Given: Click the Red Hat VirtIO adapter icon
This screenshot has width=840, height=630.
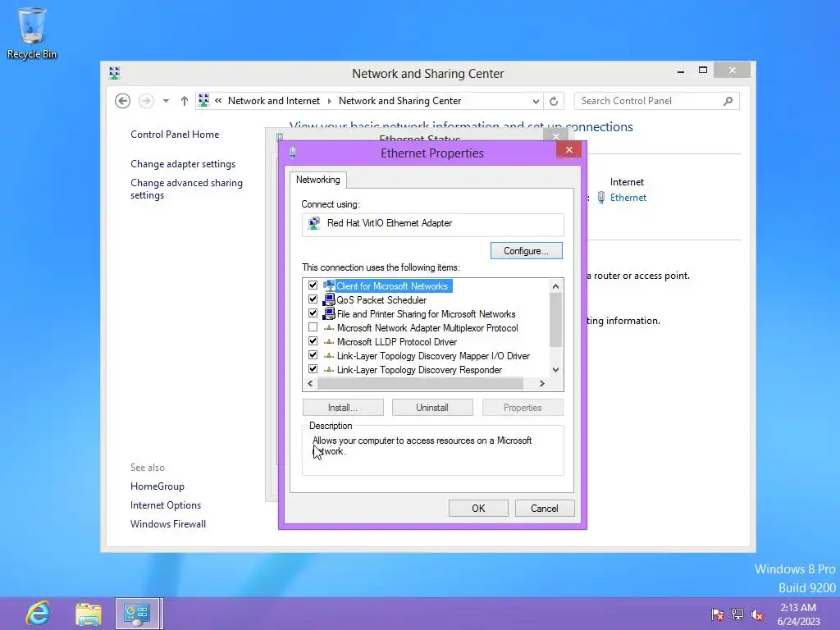Looking at the screenshot, I should click(x=314, y=223).
